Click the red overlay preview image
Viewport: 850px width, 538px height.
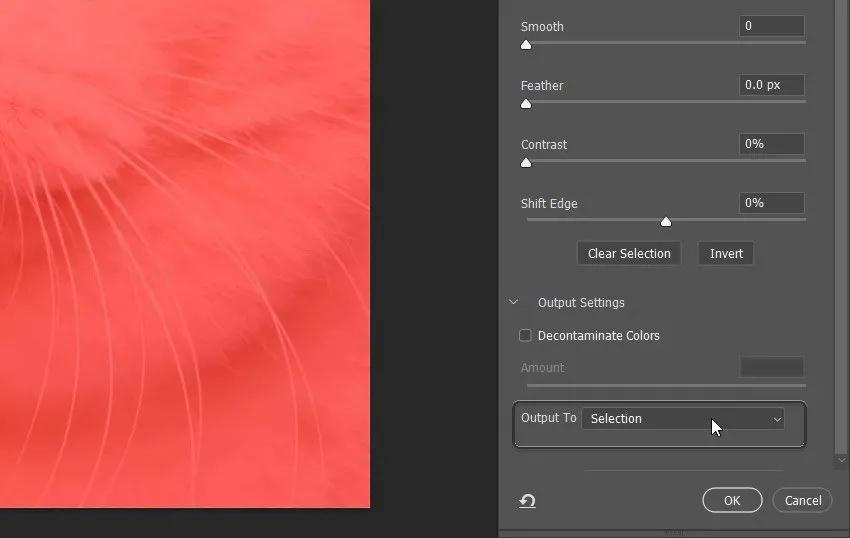point(185,254)
